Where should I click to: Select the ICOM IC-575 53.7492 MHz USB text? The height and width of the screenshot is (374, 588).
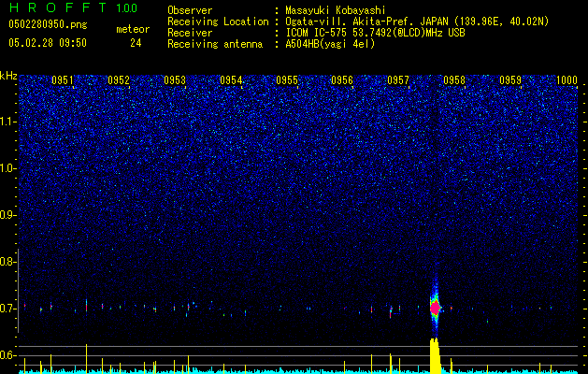pyautogui.click(x=375, y=33)
